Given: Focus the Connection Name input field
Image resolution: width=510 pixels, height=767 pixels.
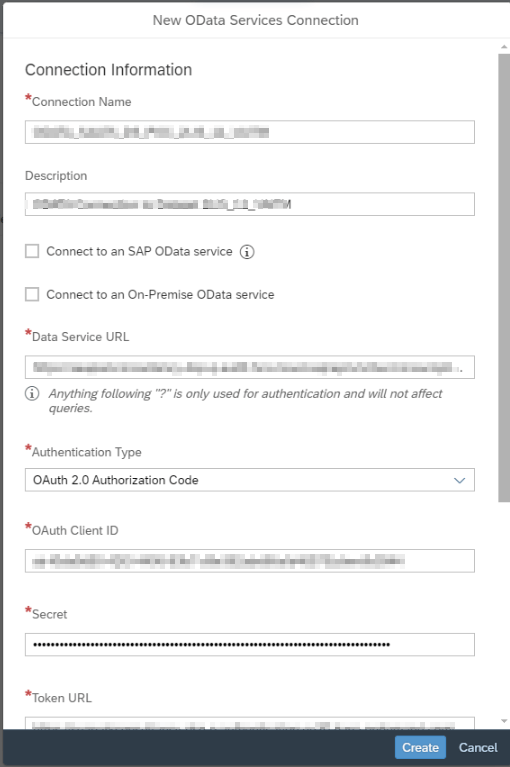Looking at the screenshot, I should 249,132.
